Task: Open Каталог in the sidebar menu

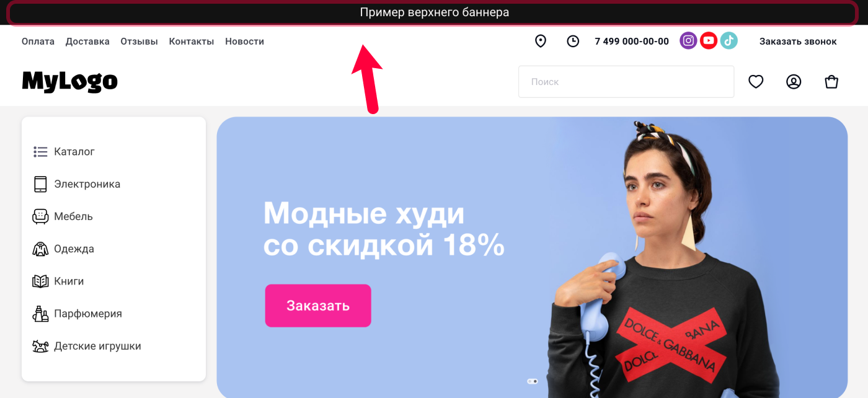Action: point(64,152)
